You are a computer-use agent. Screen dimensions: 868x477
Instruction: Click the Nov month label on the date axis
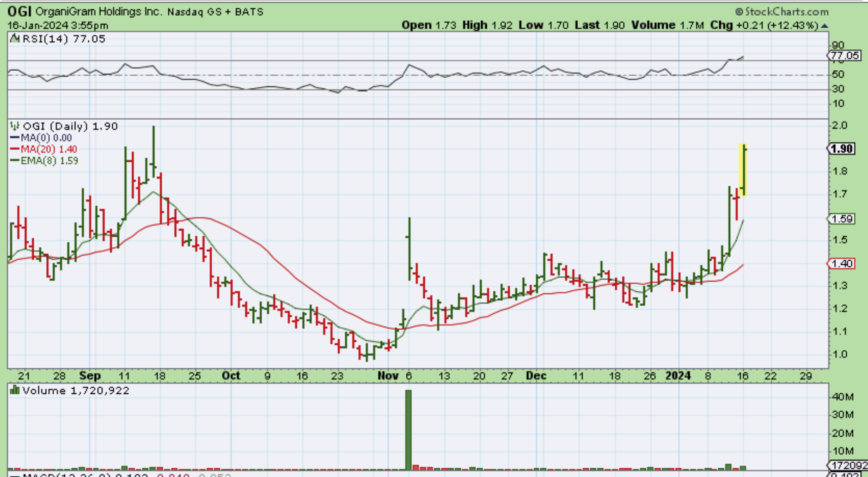[388, 376]
